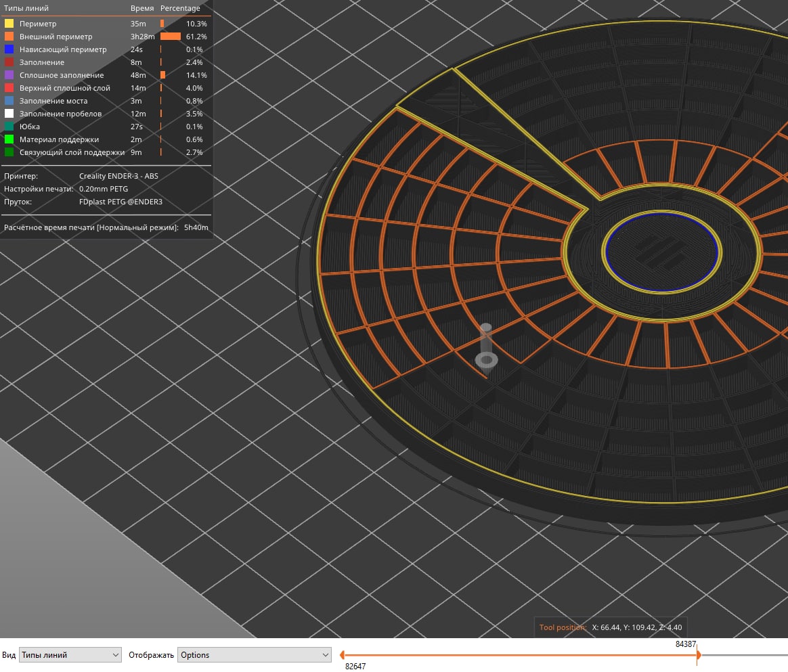Click the Юбка legend label
Image resolution: width=788 pixels, height=672 pixels.
(x=30, y=127)
